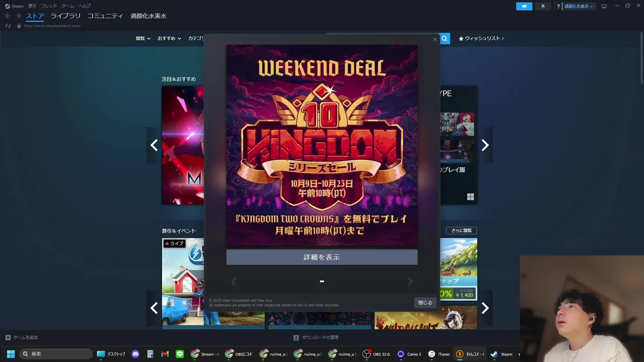Image resolution: width=644 pixels, height=362 pixels.
Task: Click the store URL address bar
Action: pyautogui.click(x=52, y=26)
